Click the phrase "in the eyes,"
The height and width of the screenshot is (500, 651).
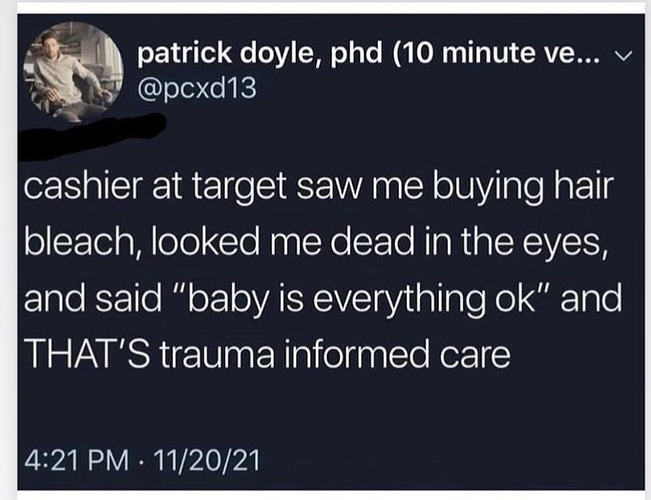(x=513, y=243)
